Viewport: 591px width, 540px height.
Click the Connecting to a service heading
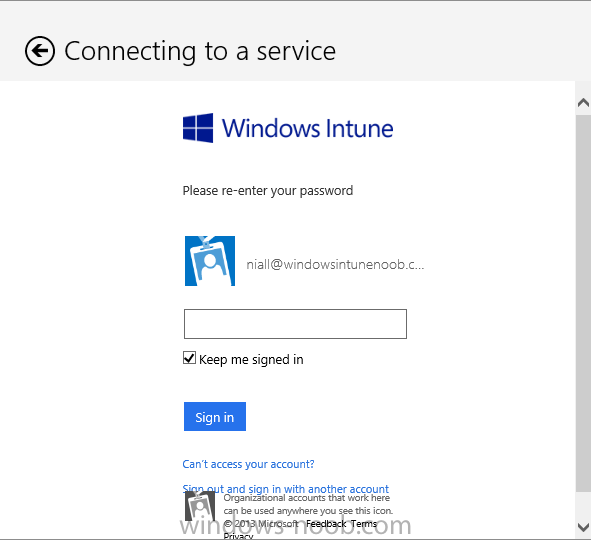coord(200,51)
